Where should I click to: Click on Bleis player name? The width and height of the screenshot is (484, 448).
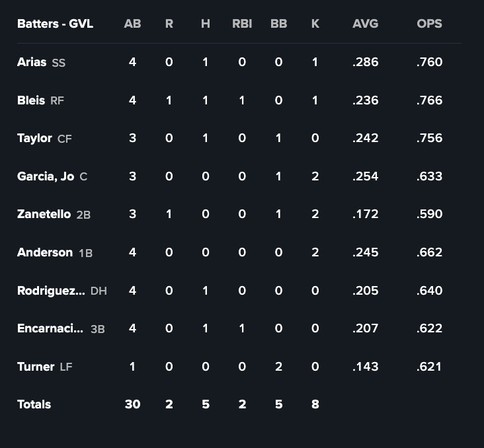pos(31,100)
